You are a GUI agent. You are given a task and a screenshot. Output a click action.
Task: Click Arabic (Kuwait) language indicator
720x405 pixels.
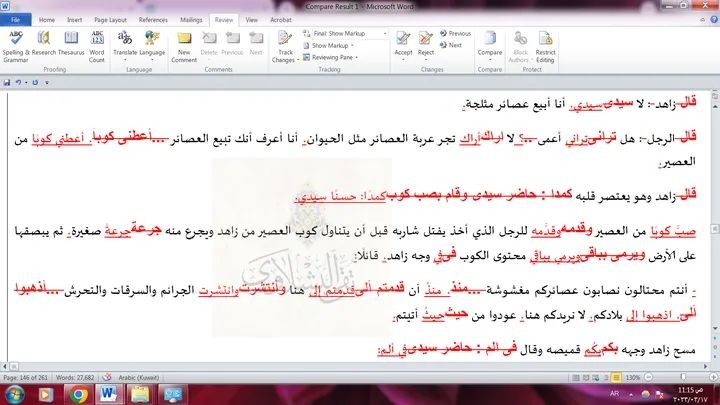click(138, 377)
